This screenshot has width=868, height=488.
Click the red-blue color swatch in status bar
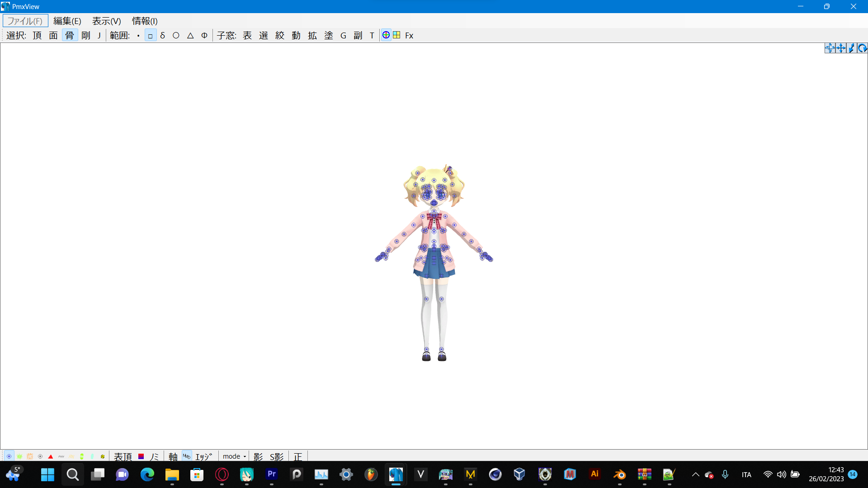click(141, 456)
